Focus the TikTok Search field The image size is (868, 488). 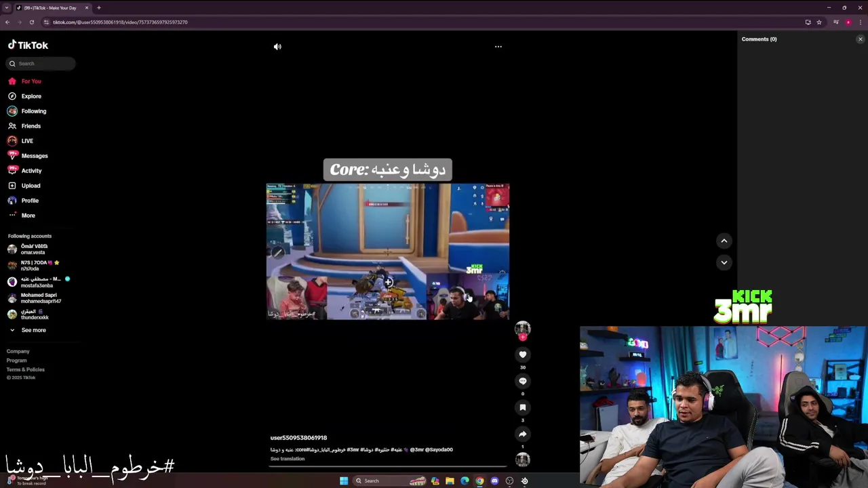tap(41, 64)
